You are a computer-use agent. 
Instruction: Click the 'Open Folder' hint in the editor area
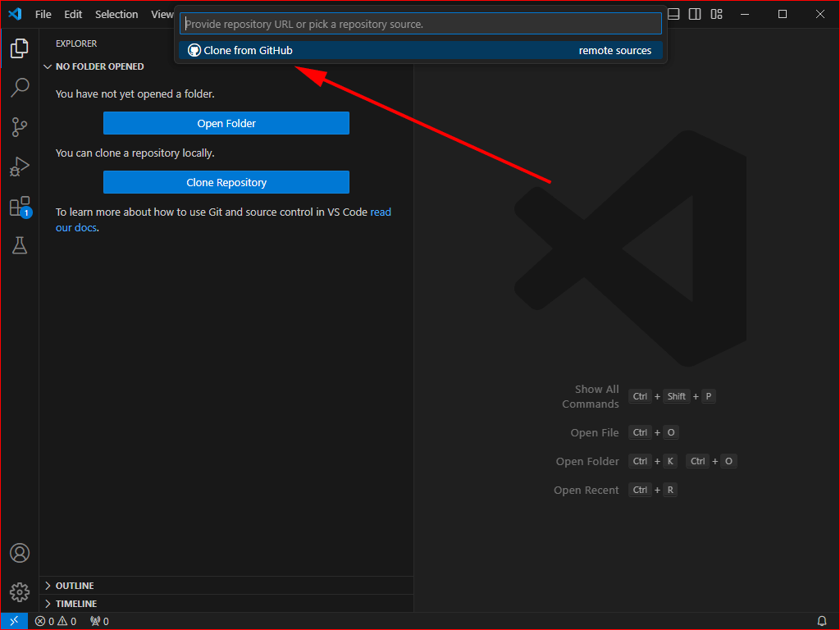pos(587,461)
